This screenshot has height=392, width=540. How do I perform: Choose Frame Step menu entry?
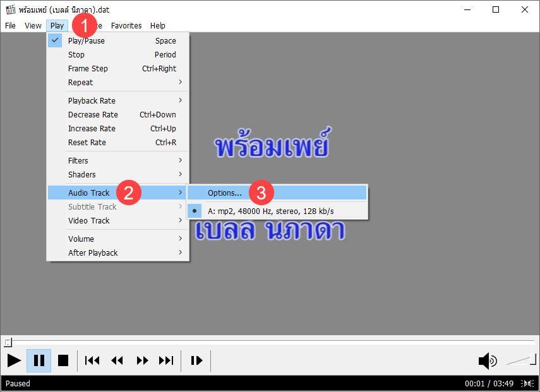point(117,68)
